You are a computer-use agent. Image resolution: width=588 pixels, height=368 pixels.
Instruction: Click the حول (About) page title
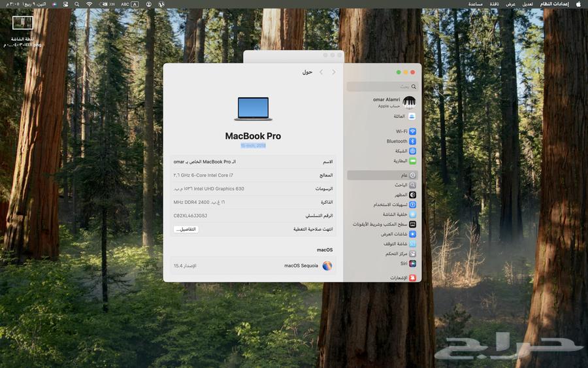[307, 72]
